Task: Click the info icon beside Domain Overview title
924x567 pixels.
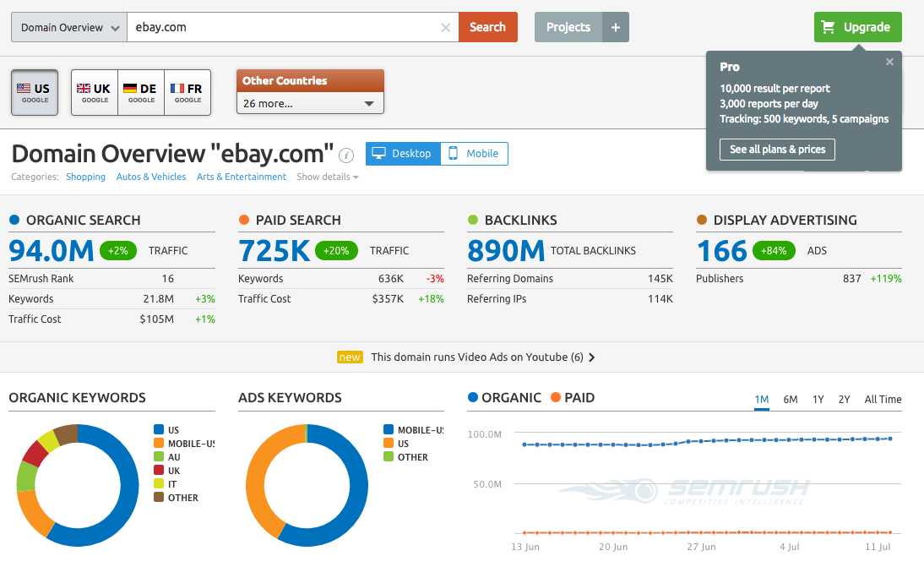Action: pyautogui.click(x=346, y=155)
